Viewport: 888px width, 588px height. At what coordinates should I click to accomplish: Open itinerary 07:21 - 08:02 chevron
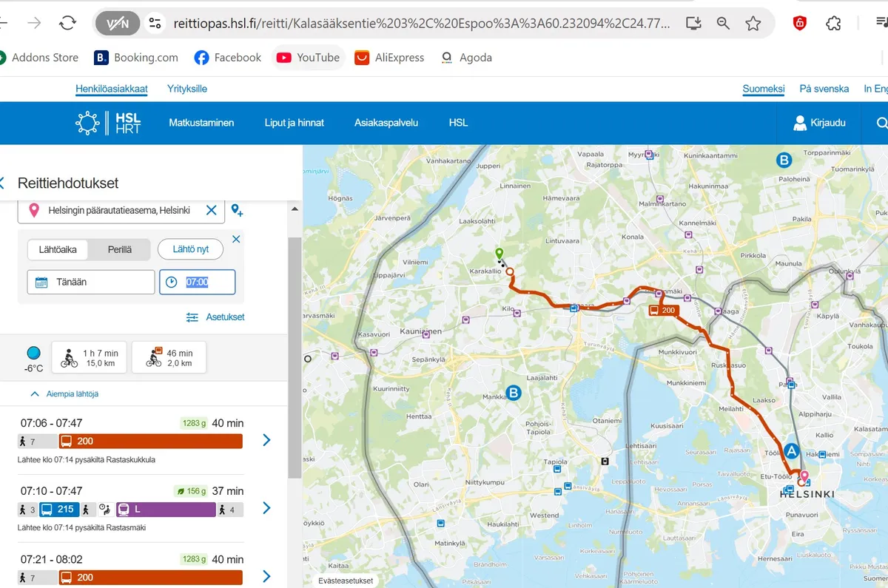[x=267, y=576]
